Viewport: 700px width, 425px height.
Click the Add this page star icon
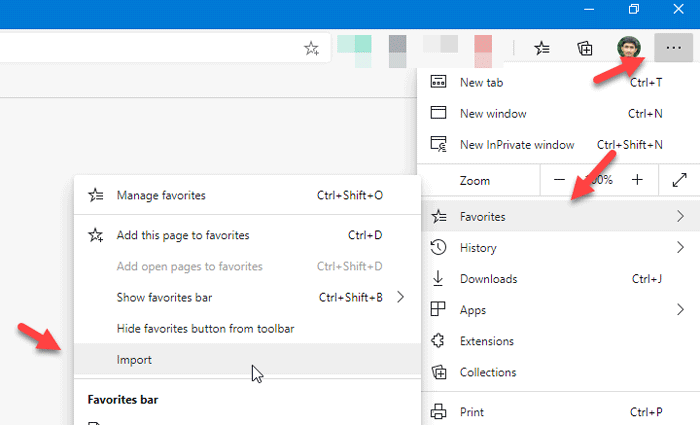point(96,235)
